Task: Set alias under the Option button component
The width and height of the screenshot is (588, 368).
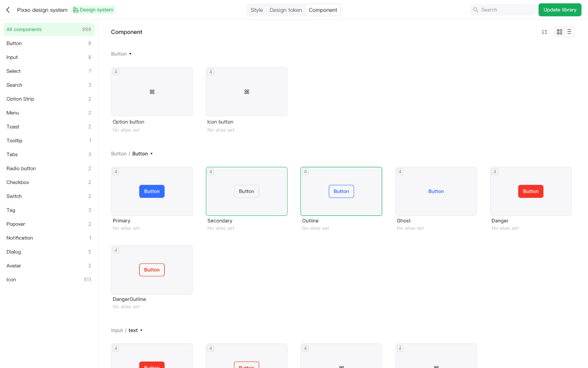Action: point(126,130)
